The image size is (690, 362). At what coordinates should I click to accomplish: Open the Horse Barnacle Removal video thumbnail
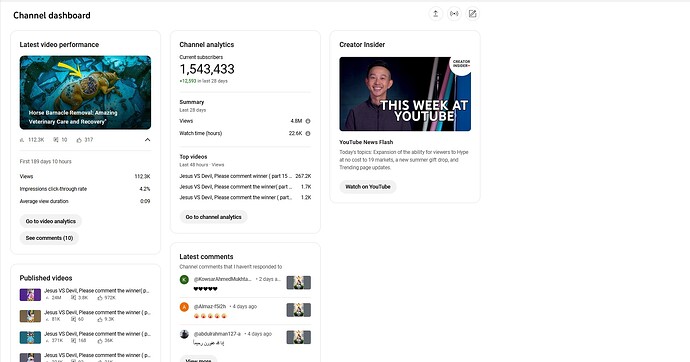pyautogui.click(x=85, y=92)
